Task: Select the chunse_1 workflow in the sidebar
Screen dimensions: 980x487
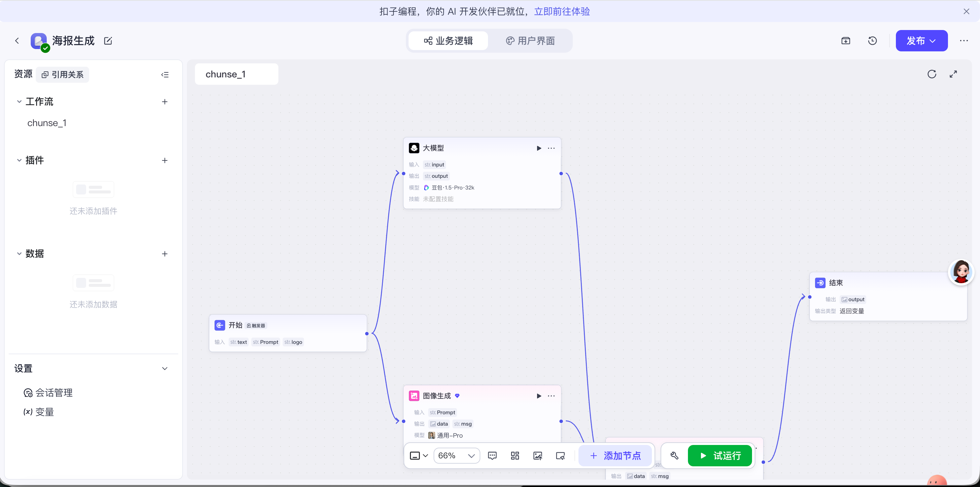Action: coord(47,122)
